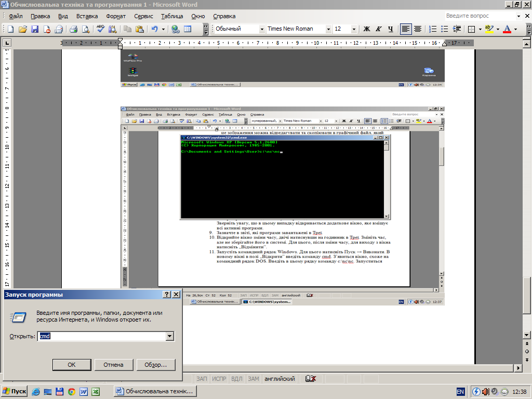Click Обзор... browse button
The height and width of the screenshot is (399, 532).
[x=156, y=365]
